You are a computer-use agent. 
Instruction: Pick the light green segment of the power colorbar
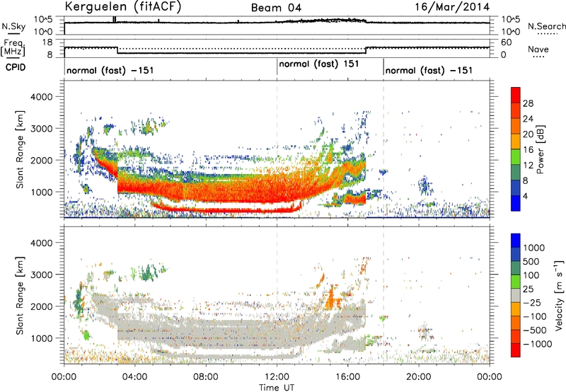(x=516, y=157)
